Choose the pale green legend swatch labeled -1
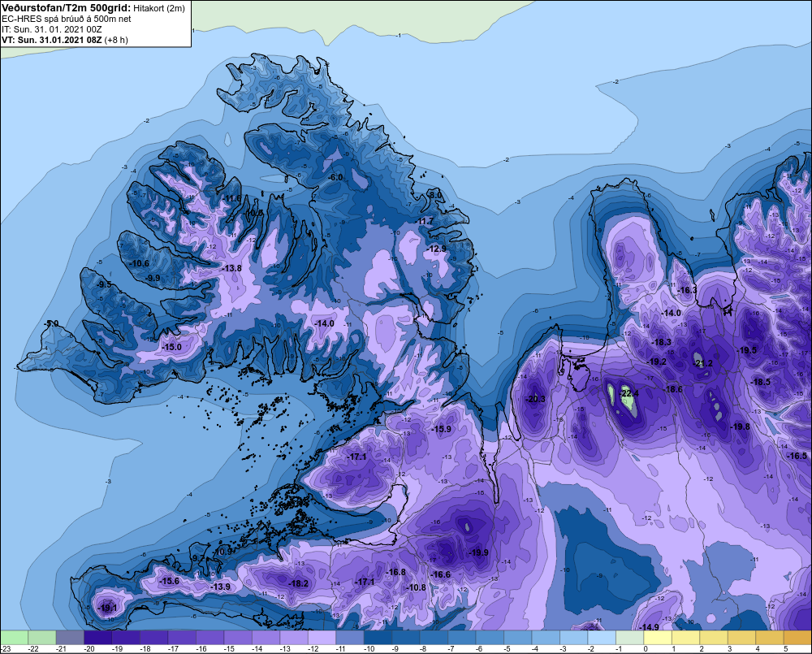812x654 pixels. point(630,637)
